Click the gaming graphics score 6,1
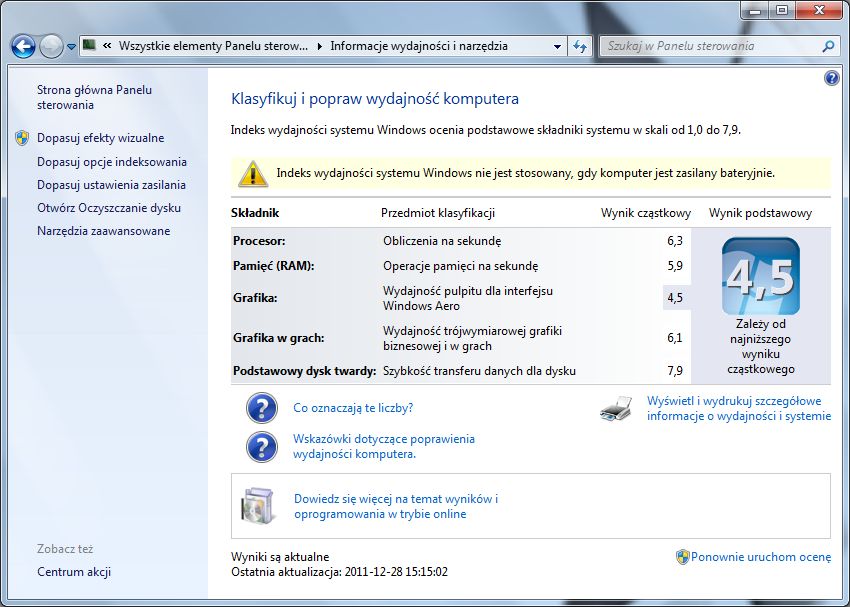This screenshot has height=607, width=850. pyautogui.click(x=675, y=338)
